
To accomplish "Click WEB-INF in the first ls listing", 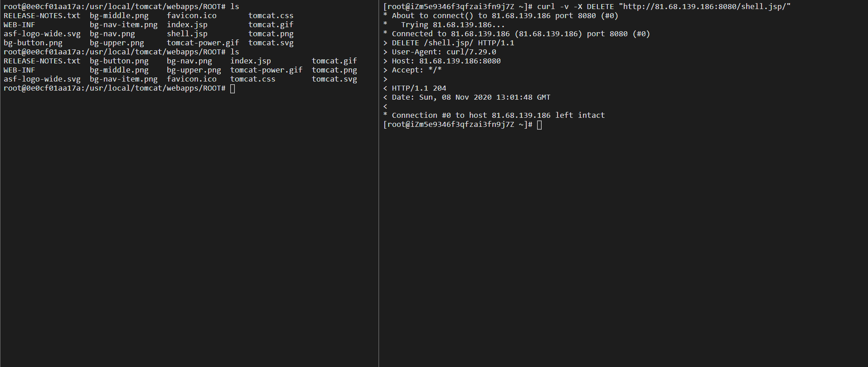I will coord(19,25).
